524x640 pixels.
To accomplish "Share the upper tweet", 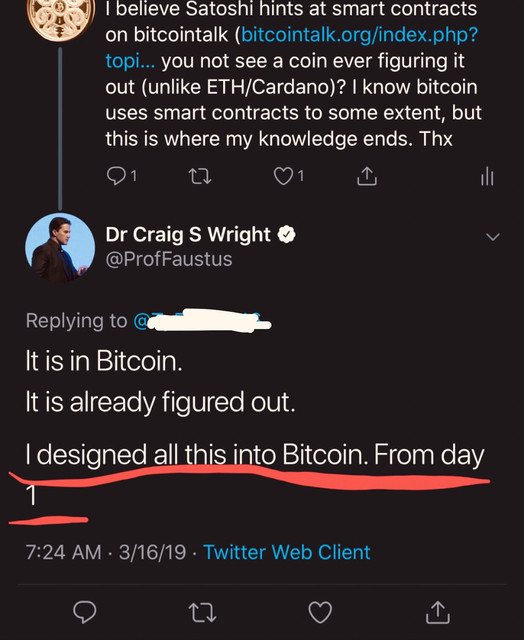I will tap(367, 176).
